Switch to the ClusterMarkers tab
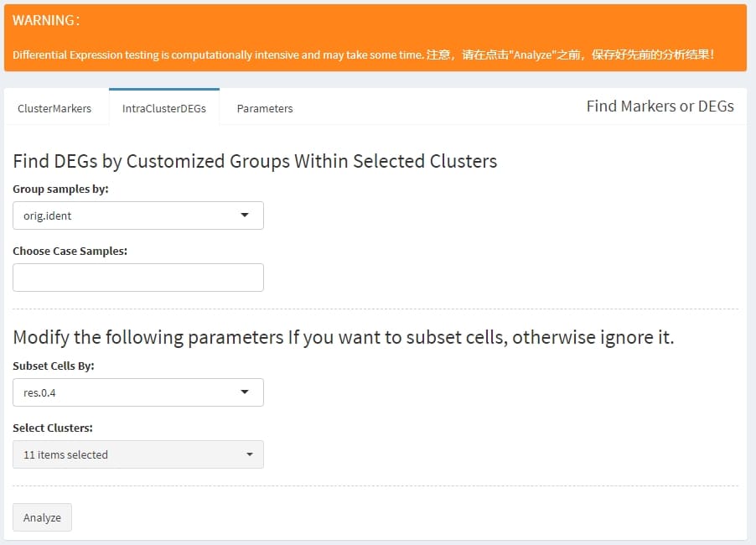The width and height of the screenshot is (756, 545). click(54, 108)
